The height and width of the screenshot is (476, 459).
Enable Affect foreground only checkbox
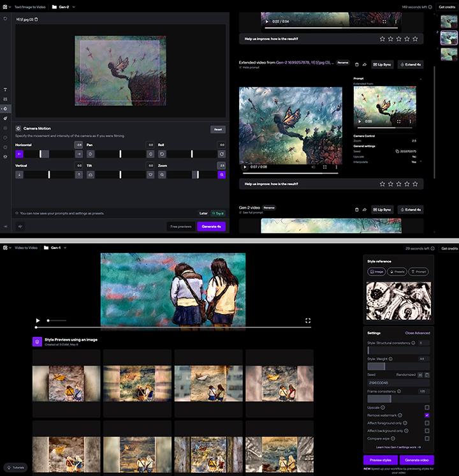pyautogui.click(x=427, y=423)
